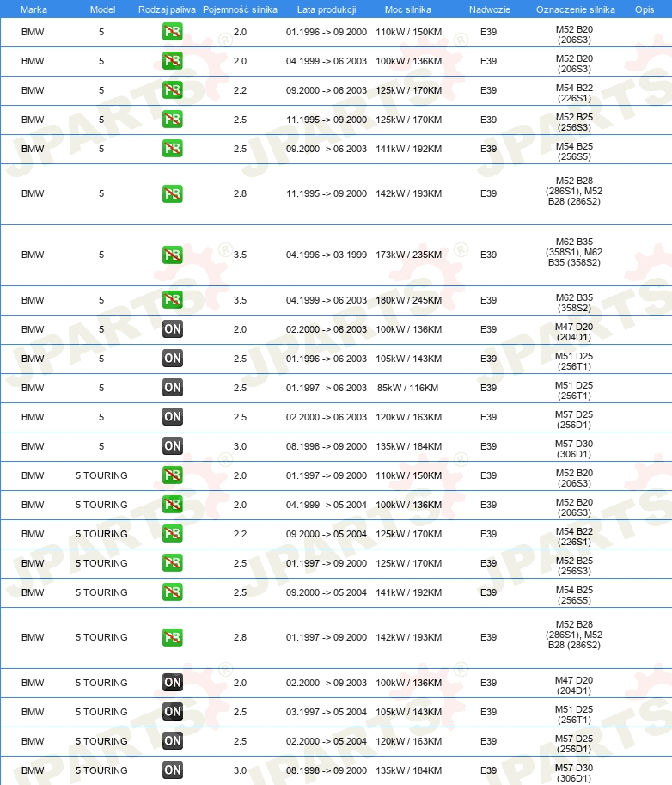Click PB fuel icon in the 180kW / 245KM row
The width and height of the screenshot is (672, 785).
click(x=172, y=300)
